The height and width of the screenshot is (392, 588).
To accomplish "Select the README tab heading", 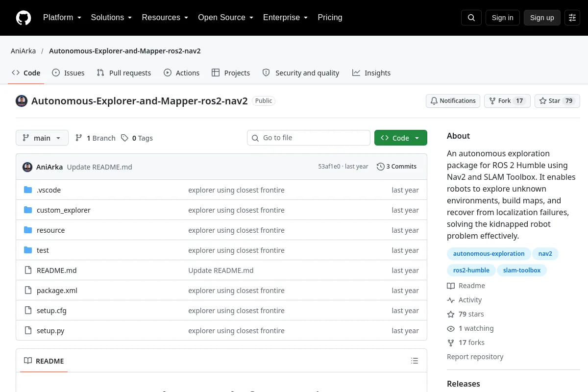I will tap(44, 361).
